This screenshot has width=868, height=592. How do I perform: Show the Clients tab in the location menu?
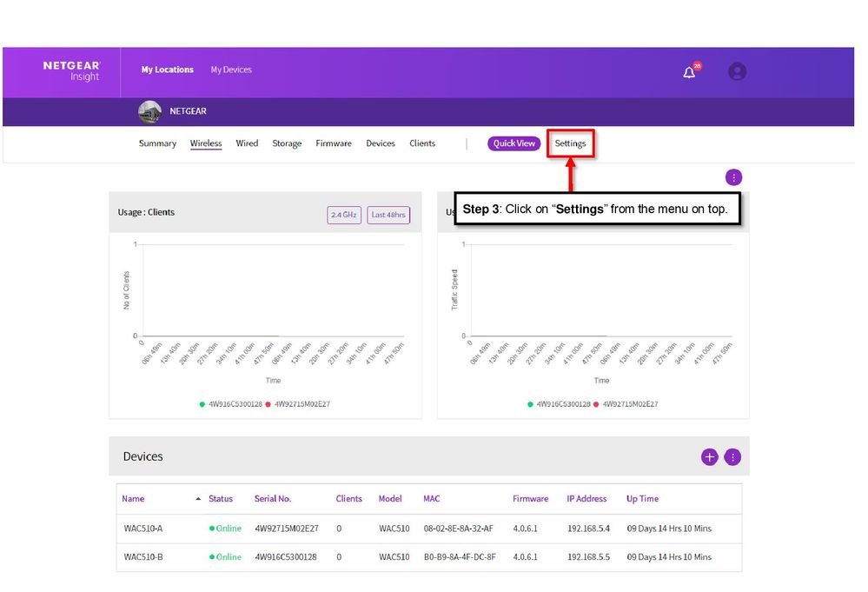[422, 143]
